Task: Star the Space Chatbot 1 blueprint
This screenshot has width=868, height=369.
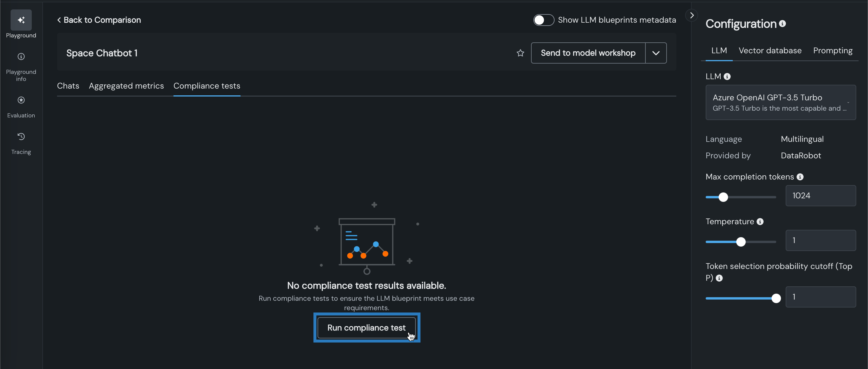Action: 520,53
